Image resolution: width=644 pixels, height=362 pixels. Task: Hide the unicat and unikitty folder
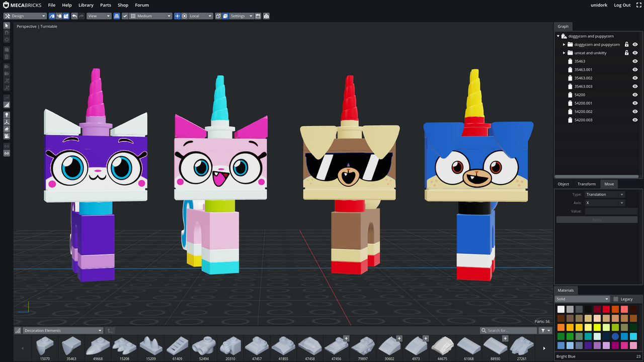click(x=635, y=53)
